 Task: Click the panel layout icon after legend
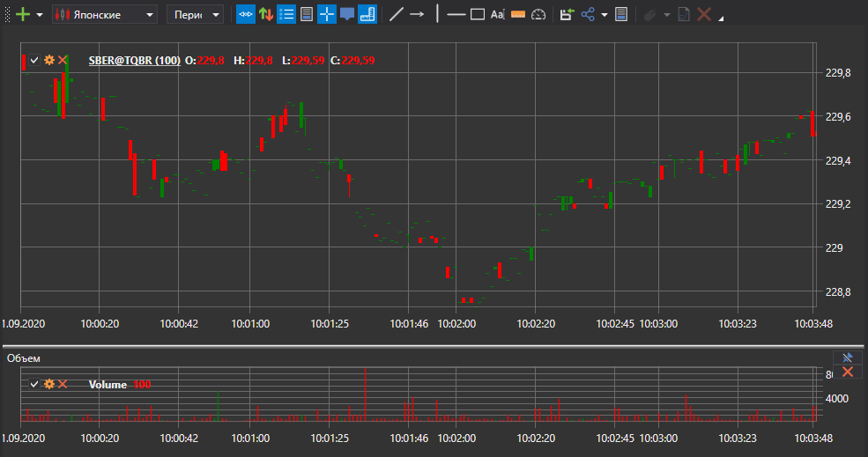coord(307,14)
